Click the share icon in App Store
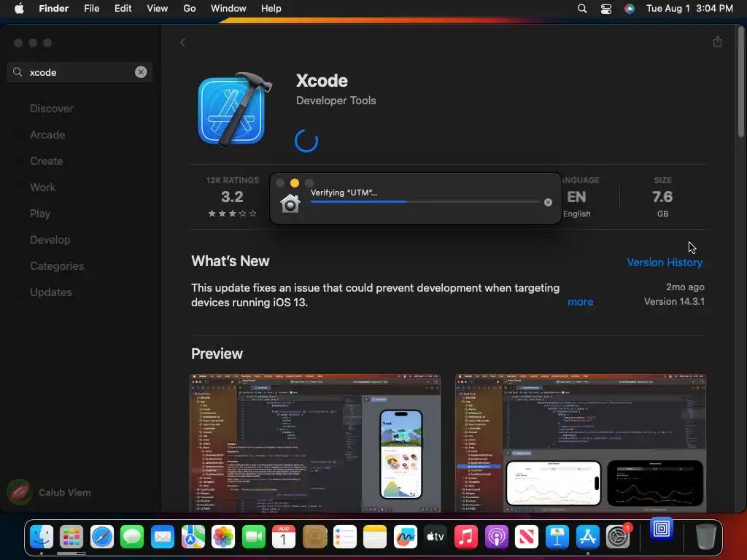Image resolution: width=747 pixels, height=560 pixels. (x=718, y=42)
